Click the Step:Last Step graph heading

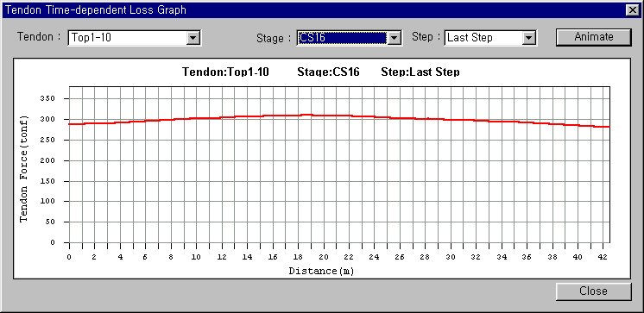[x=420, y=72]
